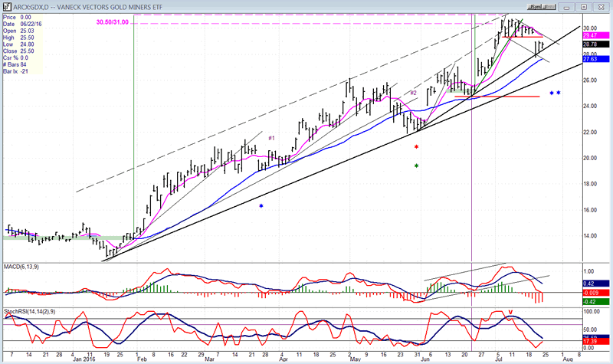Select the red asterisk marker near May 31

(x=416, y=146)
